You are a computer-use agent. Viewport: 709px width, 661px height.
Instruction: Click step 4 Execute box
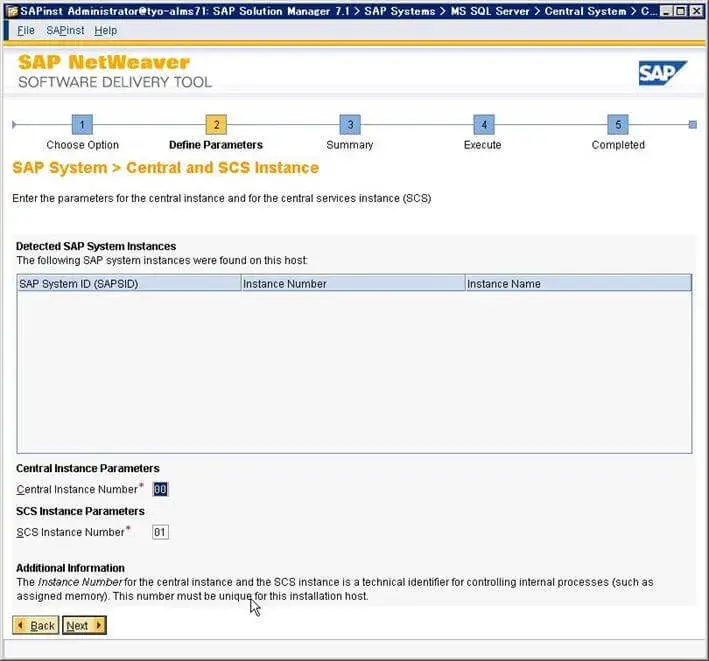484,125
